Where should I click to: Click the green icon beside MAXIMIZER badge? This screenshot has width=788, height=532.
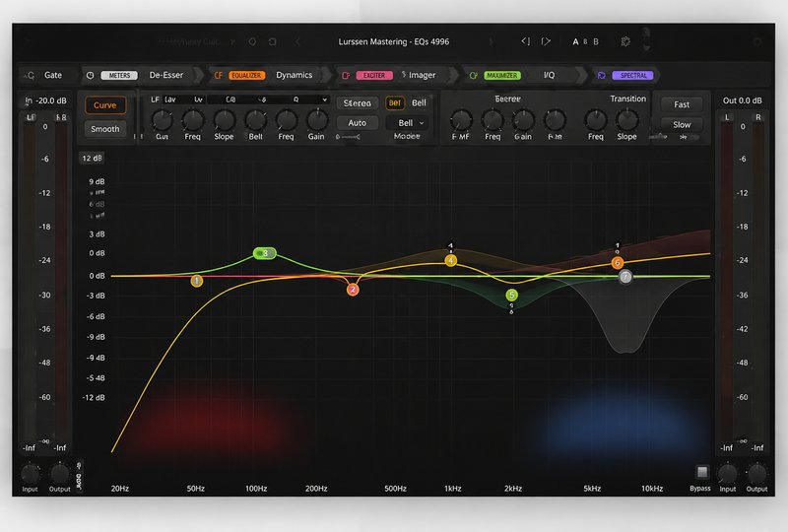473,76
